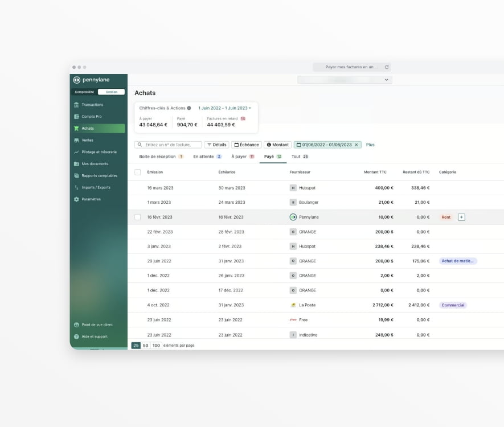Click Point de vue client icon
Image resolution: width=504 pixels, height=427 pixels.
point(76,325)
